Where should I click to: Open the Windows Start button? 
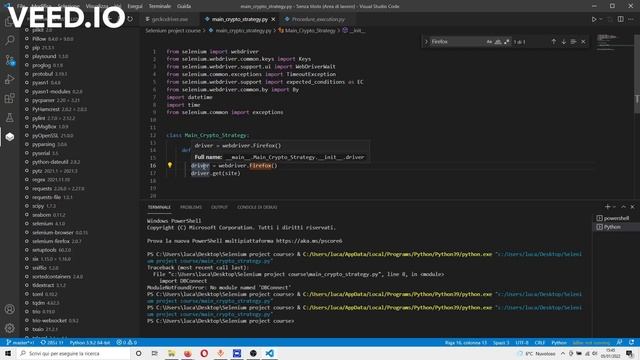pyautogui.click(x=8, y=353)
